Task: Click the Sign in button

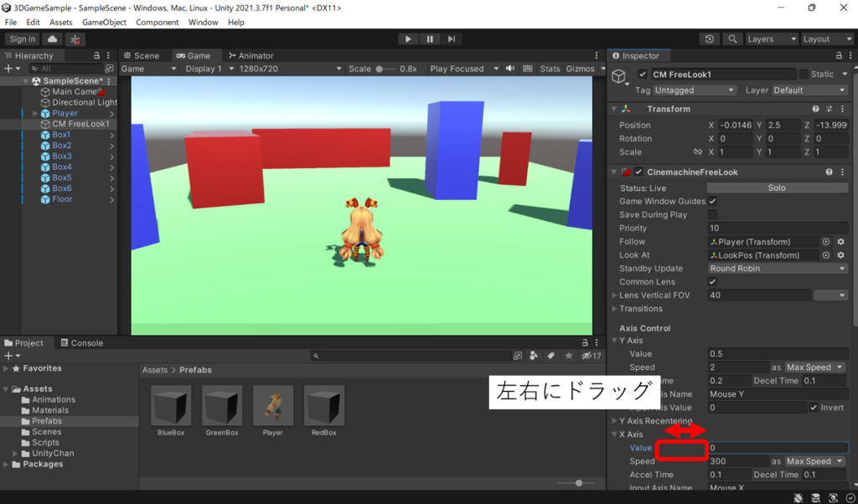Action: coord(21,39)
